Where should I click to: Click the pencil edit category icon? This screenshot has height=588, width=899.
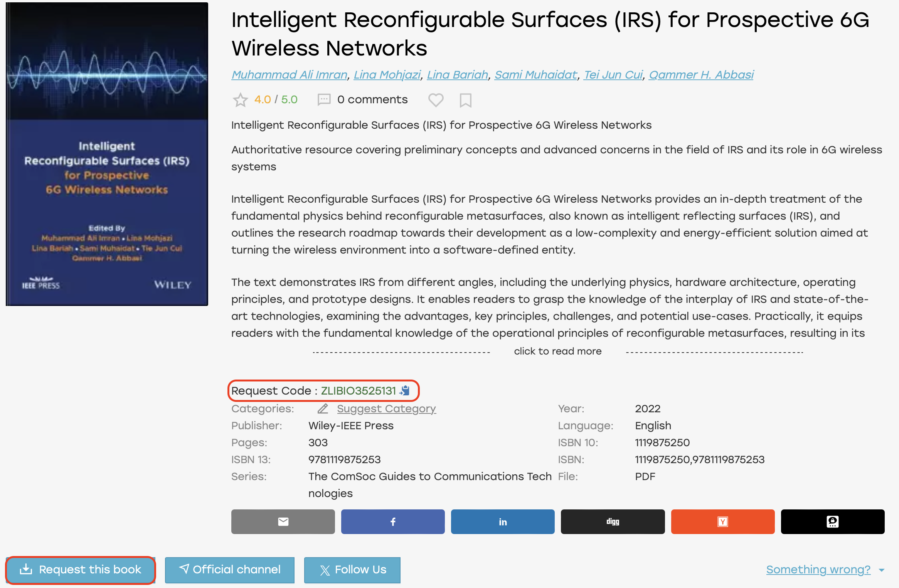(x=323, y=408)
